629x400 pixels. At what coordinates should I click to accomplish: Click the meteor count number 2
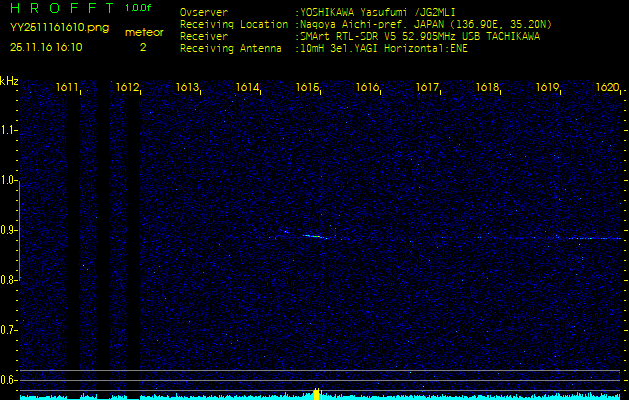point(142,47)
